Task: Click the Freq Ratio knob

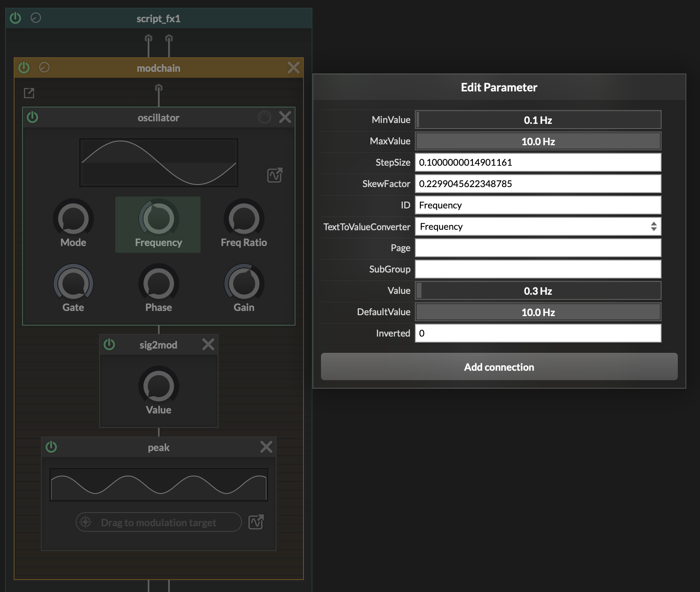Action: tap(244, 219)
